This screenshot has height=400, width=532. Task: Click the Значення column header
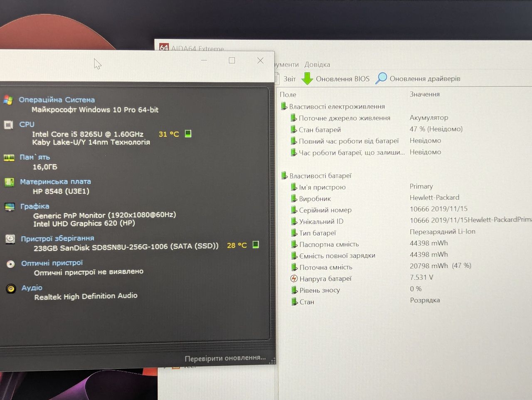click(x=425, y=94)
